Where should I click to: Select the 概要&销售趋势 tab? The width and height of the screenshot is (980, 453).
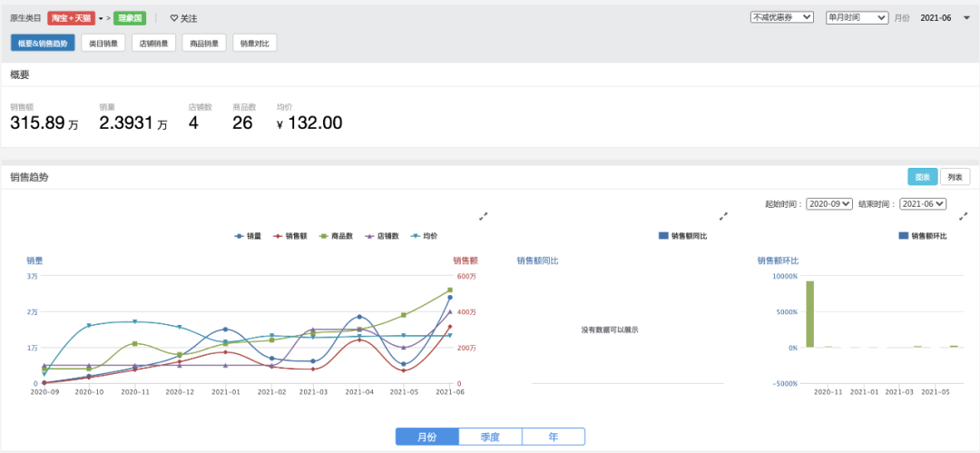[x=43, y=44]
